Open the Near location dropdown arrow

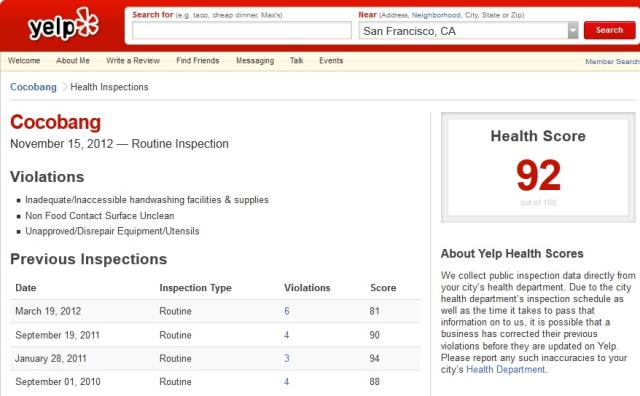573,31
